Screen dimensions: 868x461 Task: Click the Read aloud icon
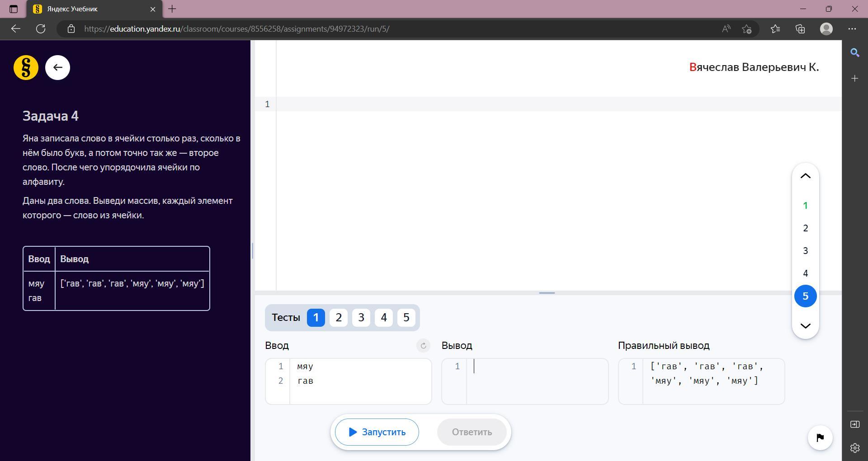[726, 29]
